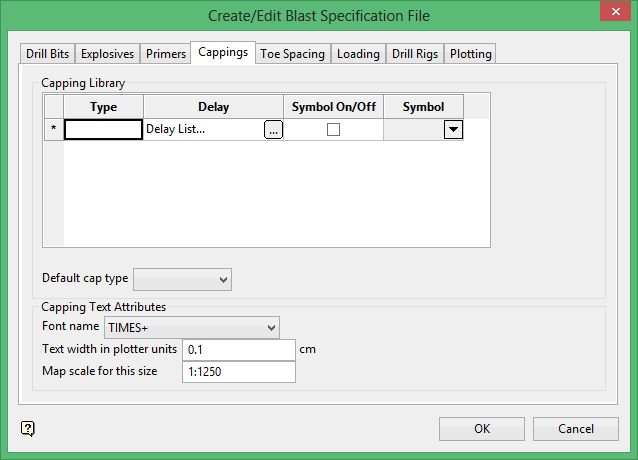Image resolution: width=638 pixels, height=460 pixels.
Task: Show the Plotting tab
Action: [470, 54]
